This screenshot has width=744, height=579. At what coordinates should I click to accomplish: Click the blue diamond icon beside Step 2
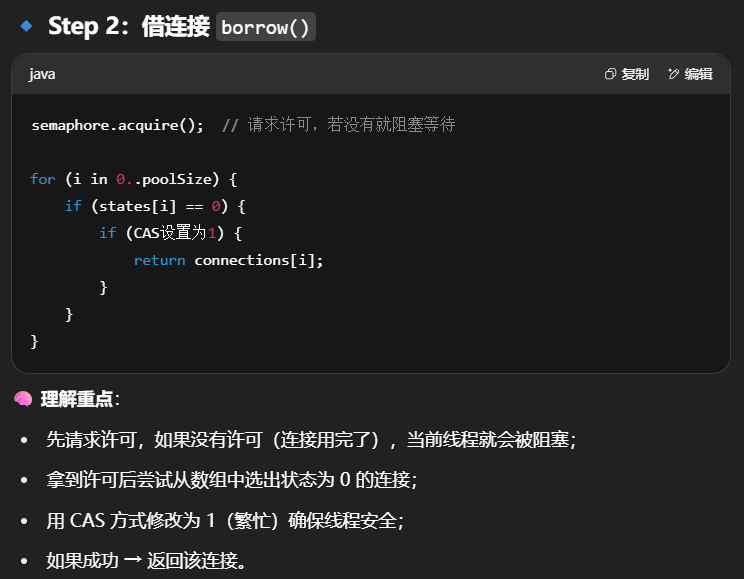(x=26, y=26)
